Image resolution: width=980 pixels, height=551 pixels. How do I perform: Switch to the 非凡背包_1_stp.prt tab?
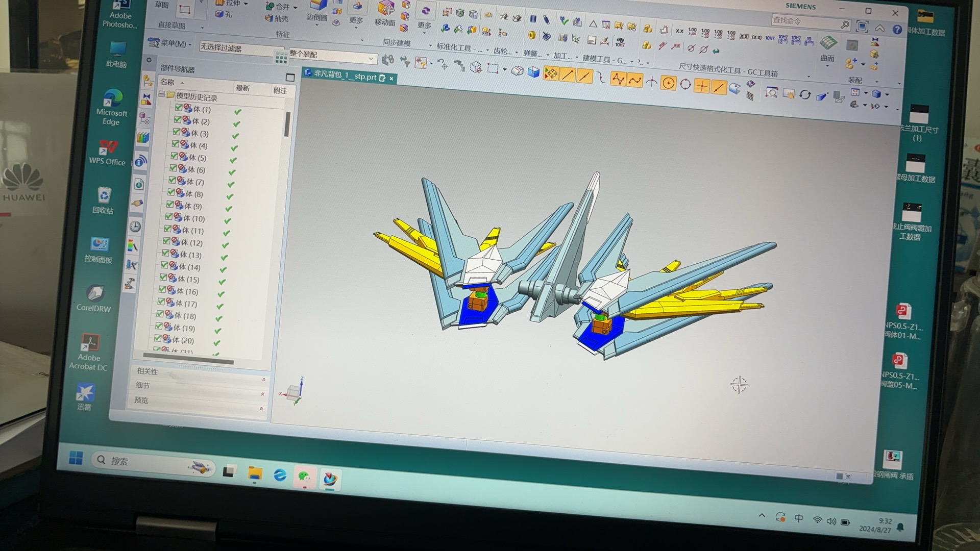click(345, 76)
